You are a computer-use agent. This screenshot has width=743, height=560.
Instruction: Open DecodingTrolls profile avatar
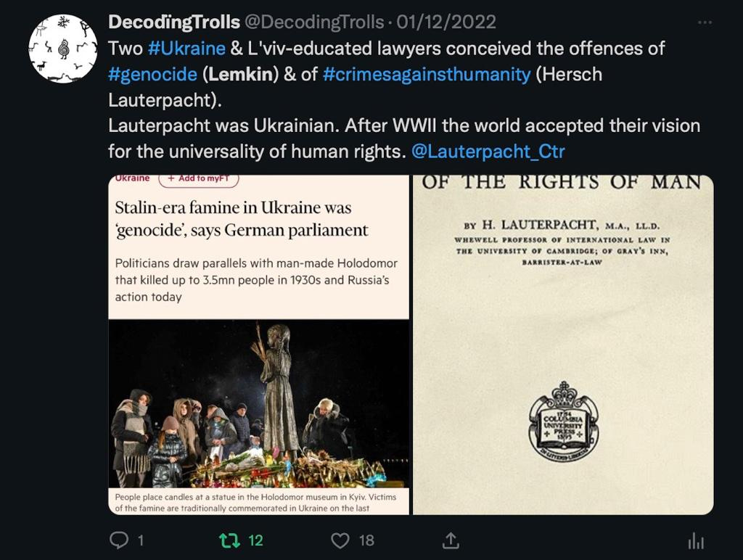click(63, 49)
